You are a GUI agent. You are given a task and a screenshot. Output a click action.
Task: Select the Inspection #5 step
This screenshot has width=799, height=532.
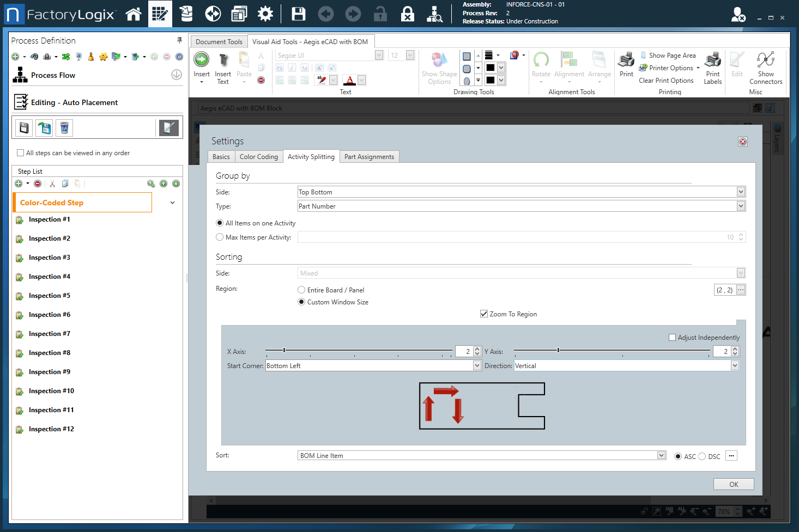(50, 295)
